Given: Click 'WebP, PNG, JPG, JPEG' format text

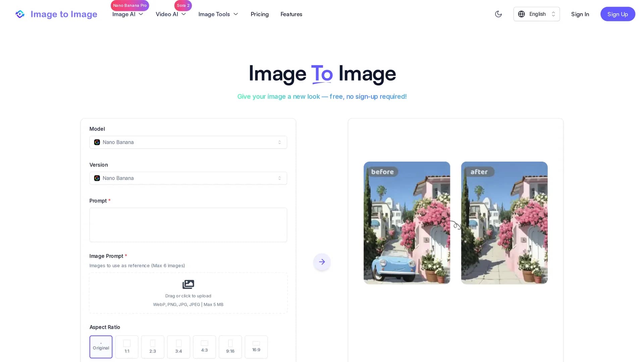Looking at the screenshot, I should (x=188, y=304).
